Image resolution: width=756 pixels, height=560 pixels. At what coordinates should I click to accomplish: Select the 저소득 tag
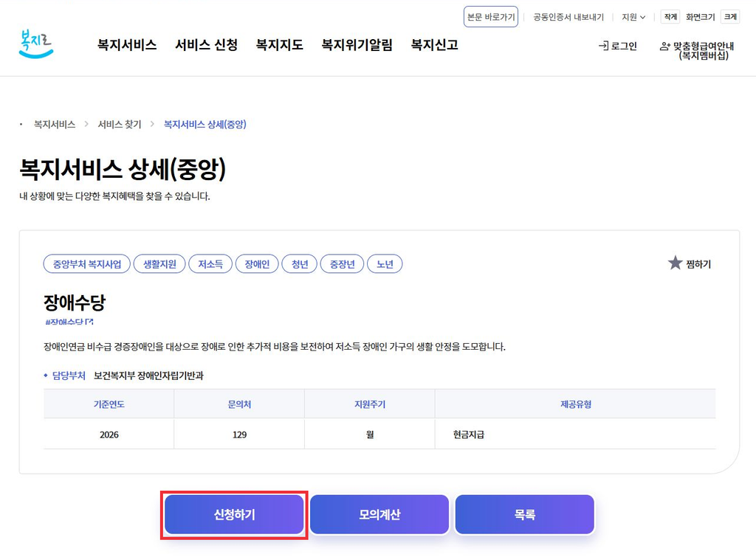210,263
